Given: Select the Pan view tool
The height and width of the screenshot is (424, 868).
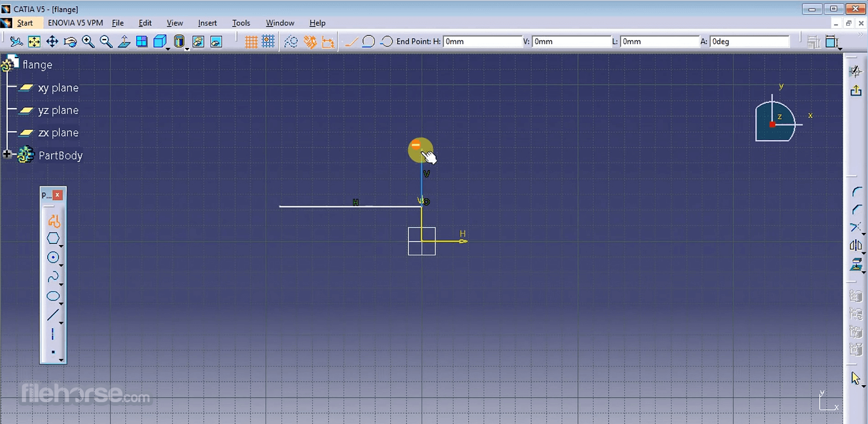Looking at the screenshot, I should tap(52, 41).
